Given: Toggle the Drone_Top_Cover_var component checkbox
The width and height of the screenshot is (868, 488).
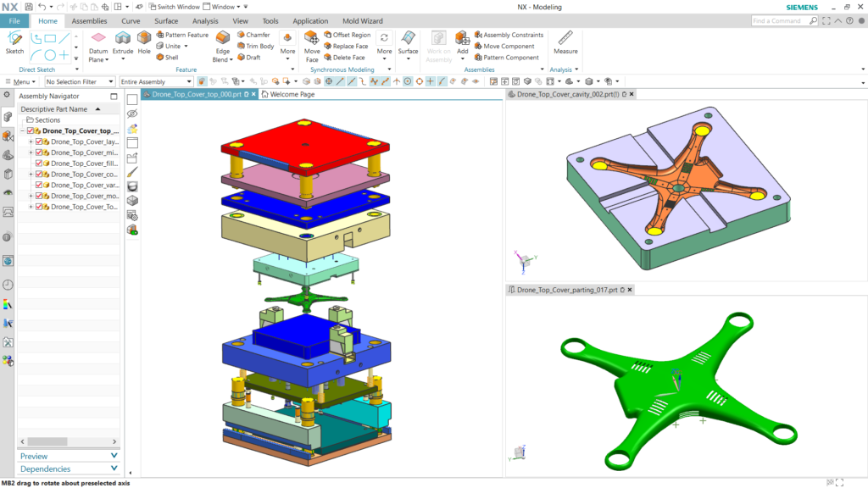Looking at the screenshot, I should coord(40,185).
